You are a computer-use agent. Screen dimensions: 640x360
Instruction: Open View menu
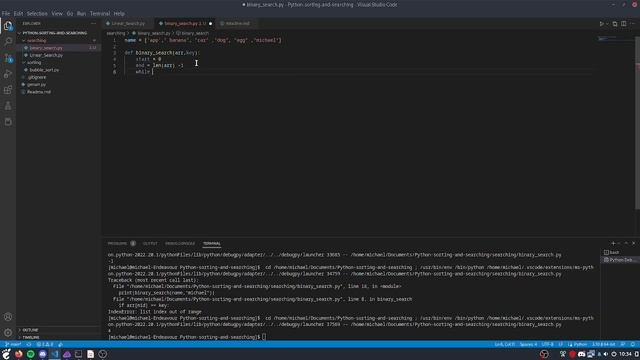click(x=57, y=13)
